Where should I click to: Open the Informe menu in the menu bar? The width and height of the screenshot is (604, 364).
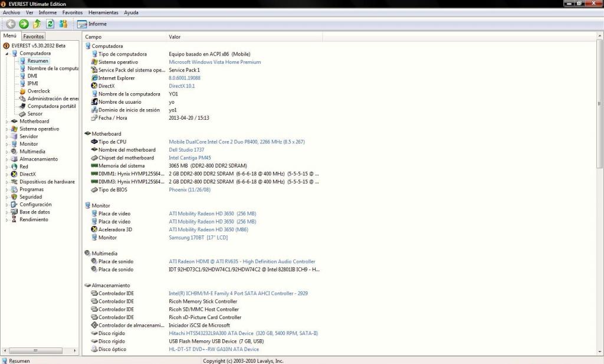48,12
